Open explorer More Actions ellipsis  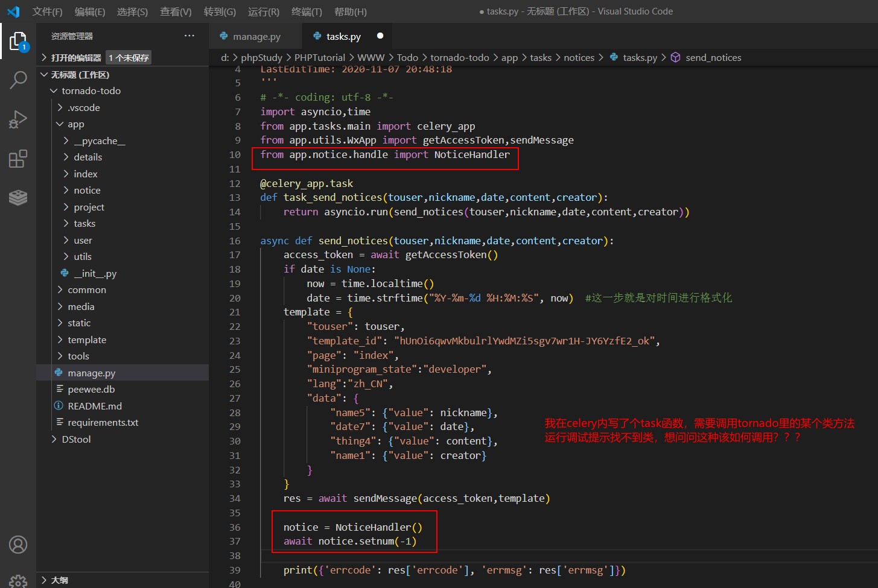(x=189, y=36)
